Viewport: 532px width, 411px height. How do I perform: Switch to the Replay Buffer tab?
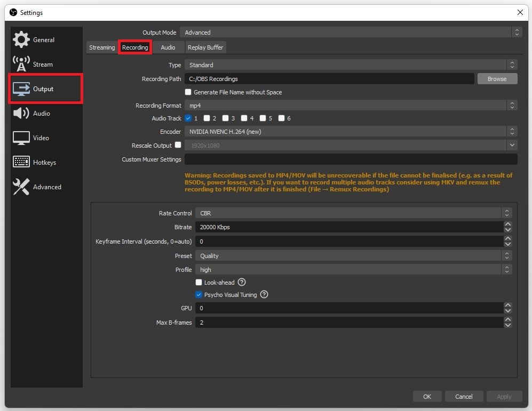pyautogui.click(x=205, y=47)
